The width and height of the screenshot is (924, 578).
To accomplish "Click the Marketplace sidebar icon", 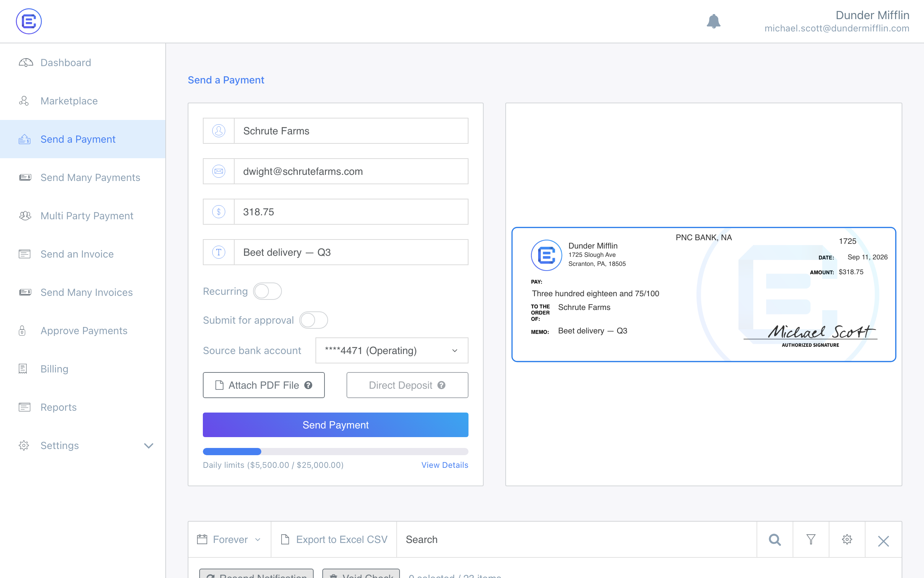I will [24, 101].
